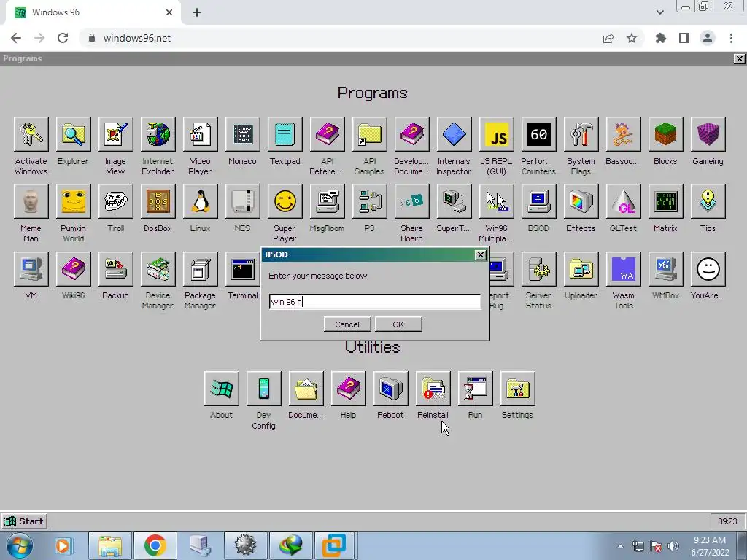Open the DosBox program
This screenshot has height=560, width=747.
pyautogui.click(x=158, y=201)
